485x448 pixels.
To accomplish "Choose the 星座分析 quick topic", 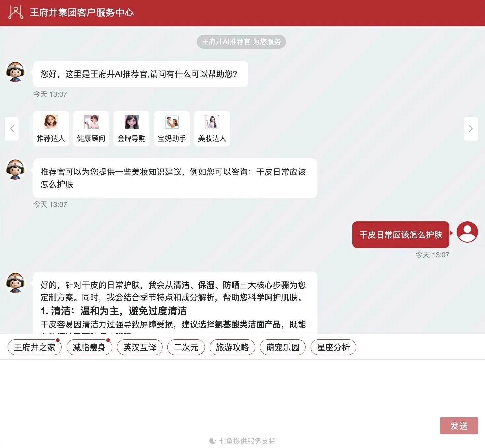I will tap(333, 347).
